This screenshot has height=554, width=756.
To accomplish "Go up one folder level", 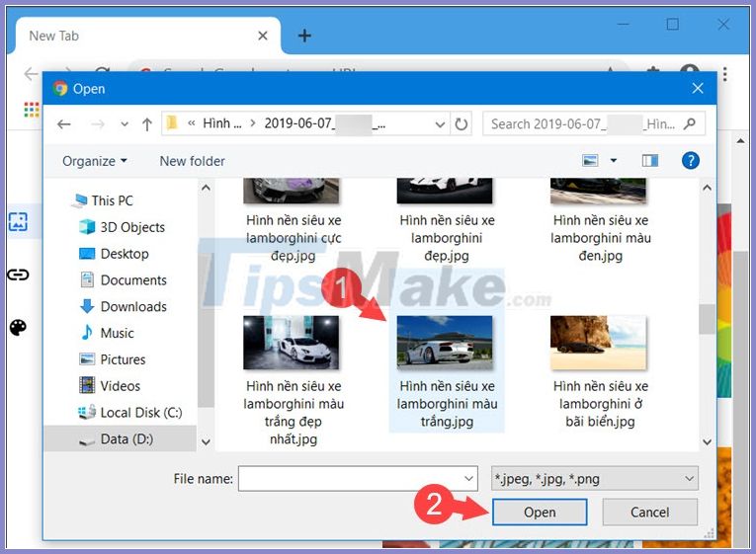I will (147, 124).
